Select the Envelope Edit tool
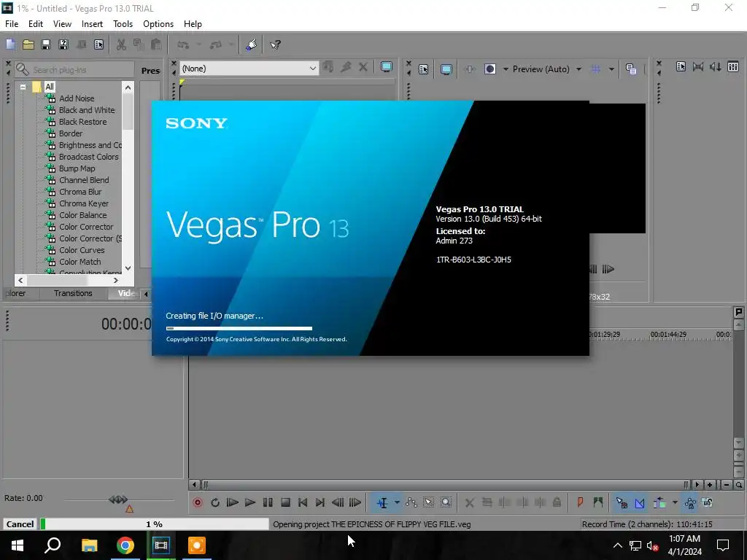 click(411, 502)
